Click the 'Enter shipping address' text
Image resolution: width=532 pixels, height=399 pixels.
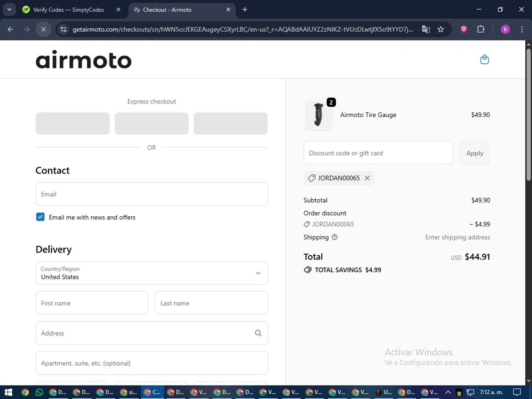(x=458, y=237)
